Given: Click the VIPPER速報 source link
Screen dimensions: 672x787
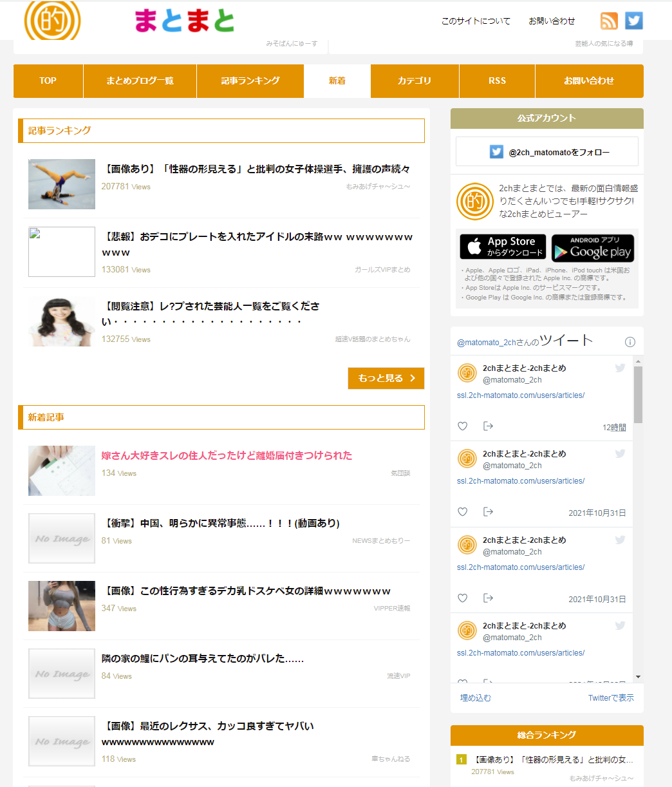Looking at the screenshot, I should click(x=392, y=609).
